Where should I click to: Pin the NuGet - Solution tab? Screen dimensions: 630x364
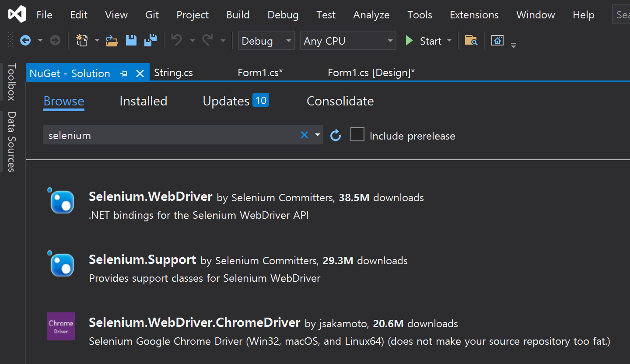(124, 73)
